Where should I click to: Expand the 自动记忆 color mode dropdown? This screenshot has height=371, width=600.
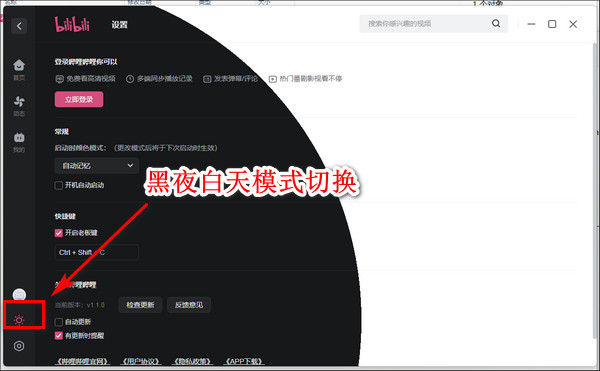point(97,166)
